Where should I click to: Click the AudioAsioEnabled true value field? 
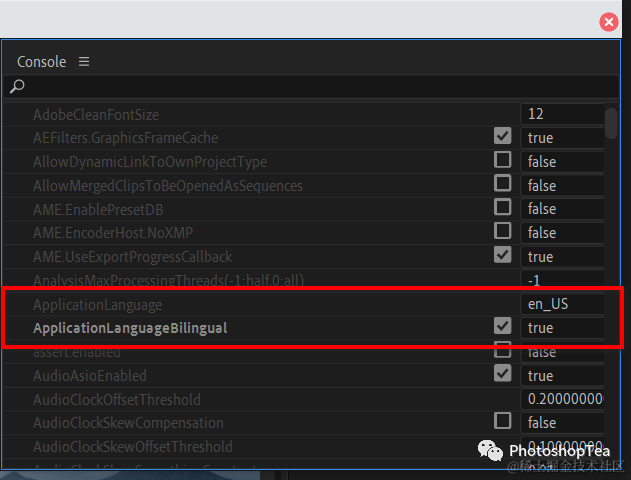[x=562, y=375]
